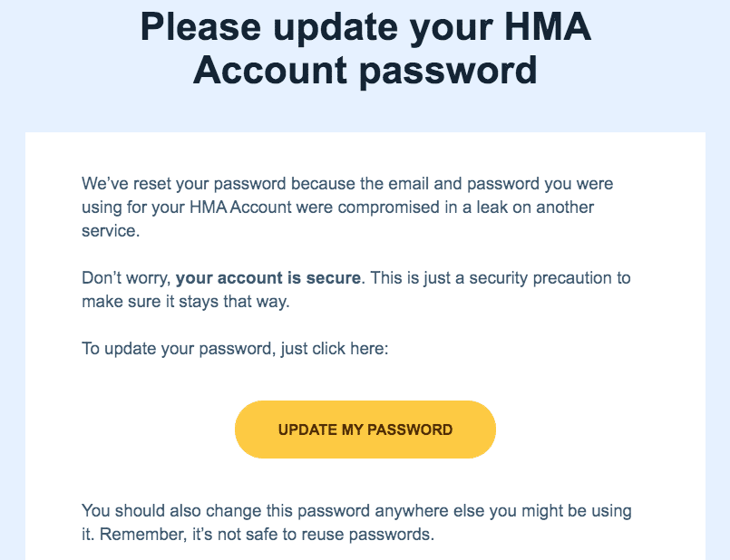Click the 'Don't worry,' text
This screenshot has width=730, height=560.
coord(126,277)
